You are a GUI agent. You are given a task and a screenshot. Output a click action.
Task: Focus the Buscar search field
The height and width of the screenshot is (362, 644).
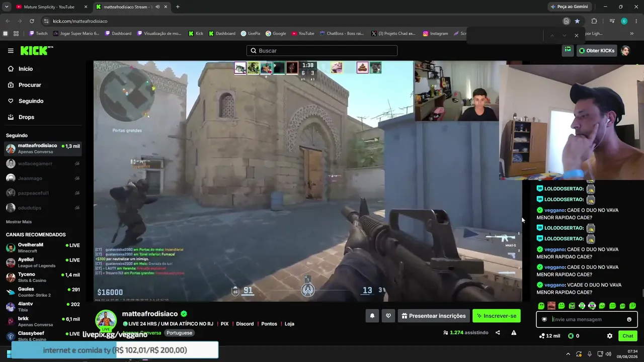[322, 51]
